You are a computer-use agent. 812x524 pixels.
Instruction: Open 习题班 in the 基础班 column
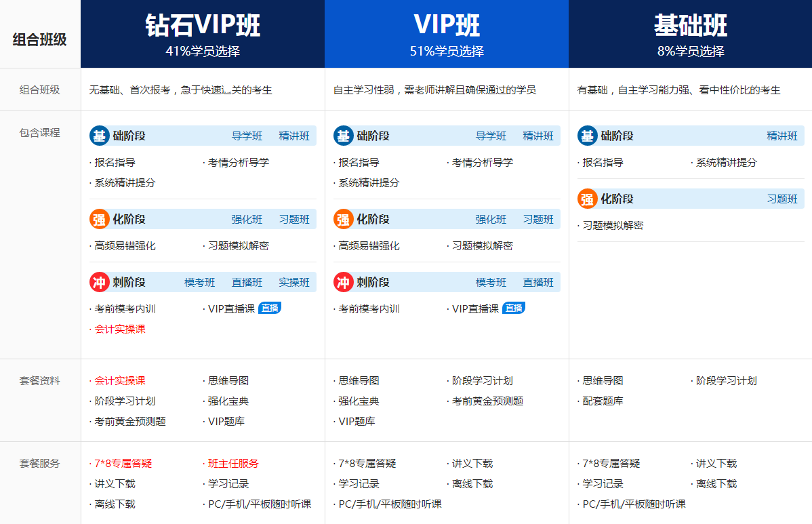pos(782,199)
